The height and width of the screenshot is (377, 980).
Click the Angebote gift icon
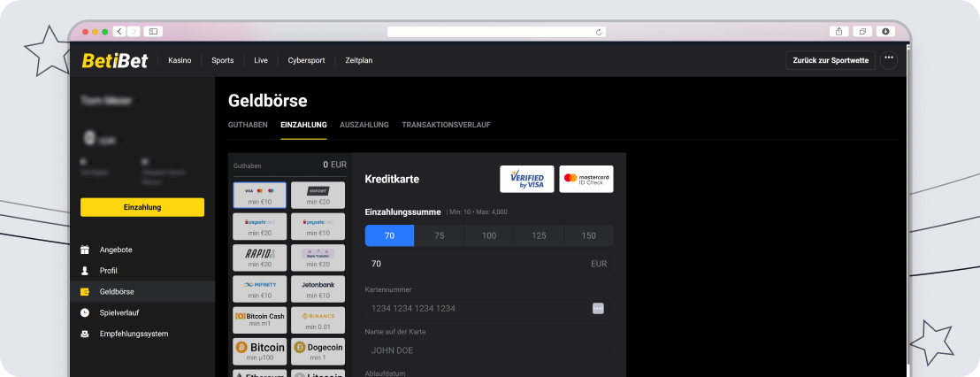pos(85,250)
